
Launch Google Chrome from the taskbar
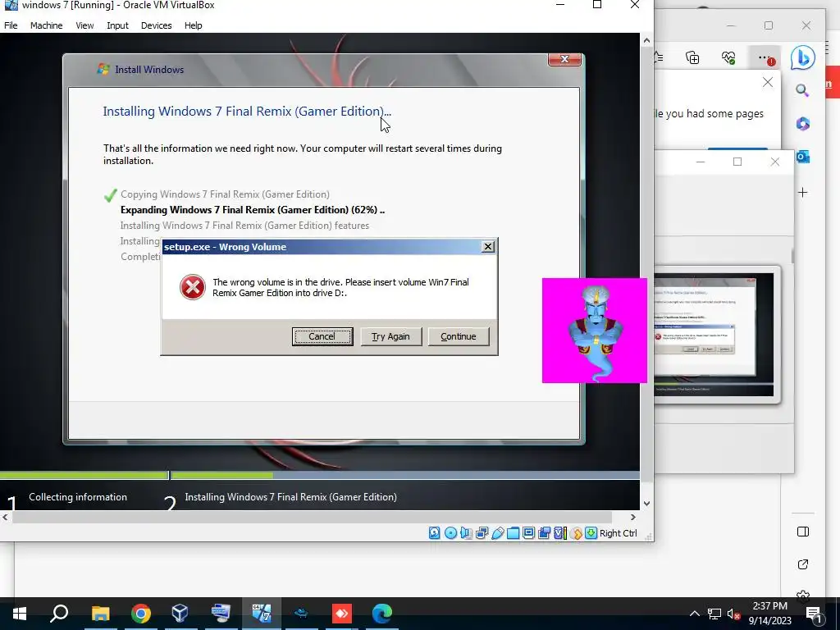point(140,614)
